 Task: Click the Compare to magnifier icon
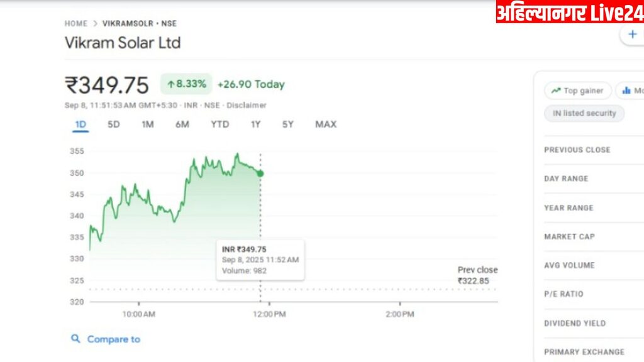[76, 339]
